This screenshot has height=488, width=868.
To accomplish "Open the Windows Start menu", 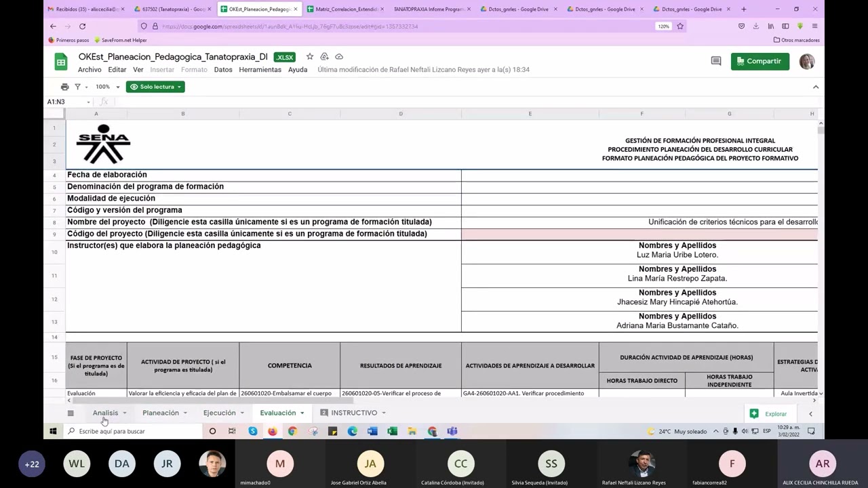I will click(53, 431).
